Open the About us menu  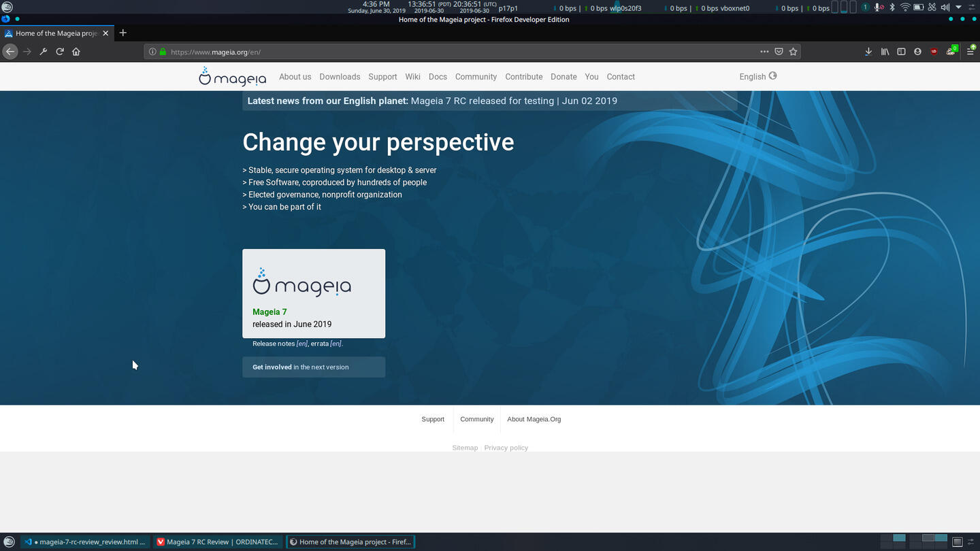(x=295, y=77)
